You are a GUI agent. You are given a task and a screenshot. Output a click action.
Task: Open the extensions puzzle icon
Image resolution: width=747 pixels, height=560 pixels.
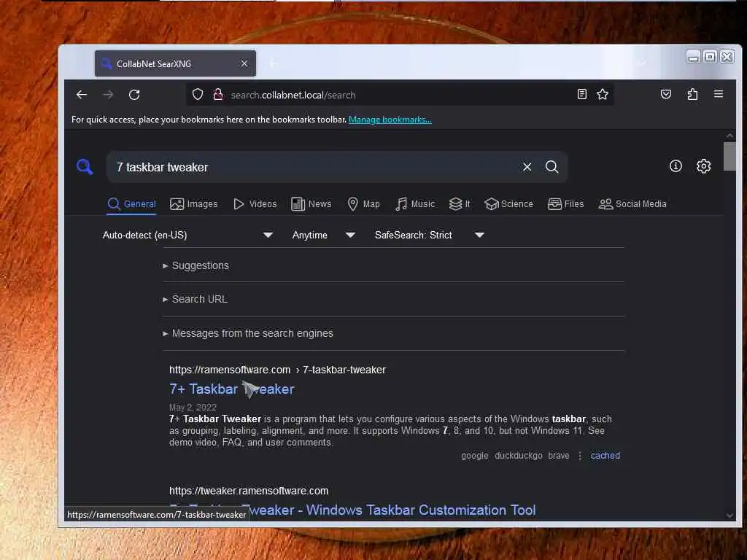[692, 94]
